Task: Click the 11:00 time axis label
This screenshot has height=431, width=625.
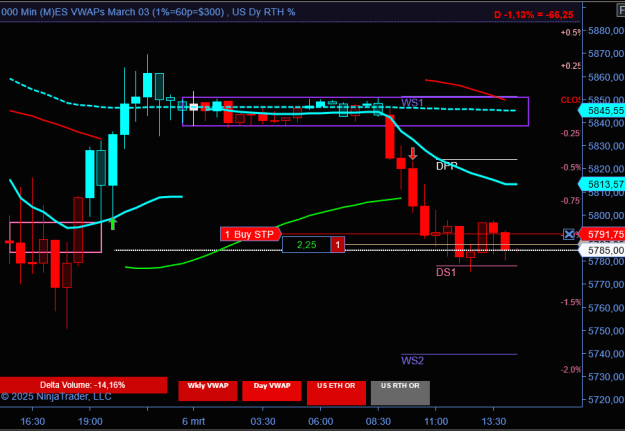Action: coord(436,421)
